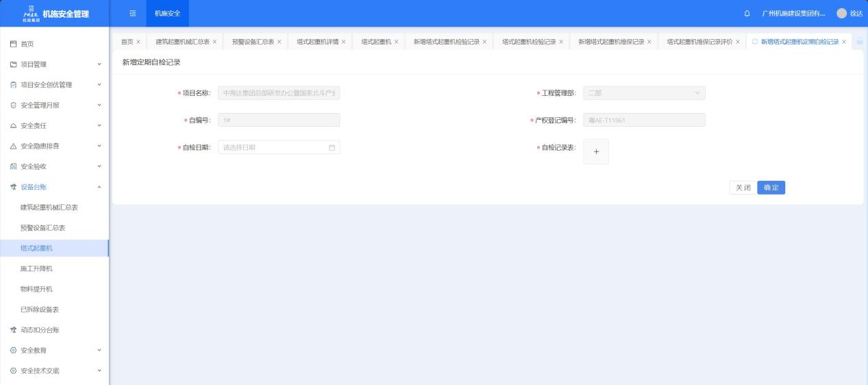Click the sidebar collapse hamburger icon
Screen dimensions: 868x385
pos(133,13)
